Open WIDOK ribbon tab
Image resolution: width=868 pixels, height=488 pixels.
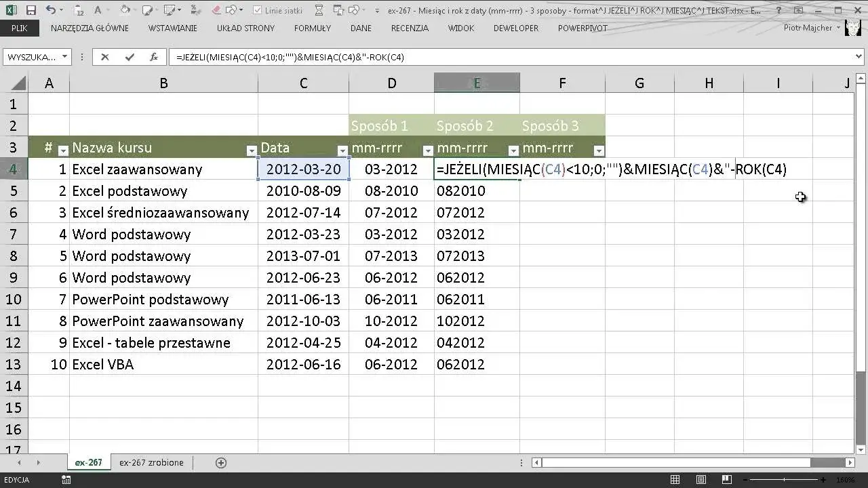pos(461,28)
